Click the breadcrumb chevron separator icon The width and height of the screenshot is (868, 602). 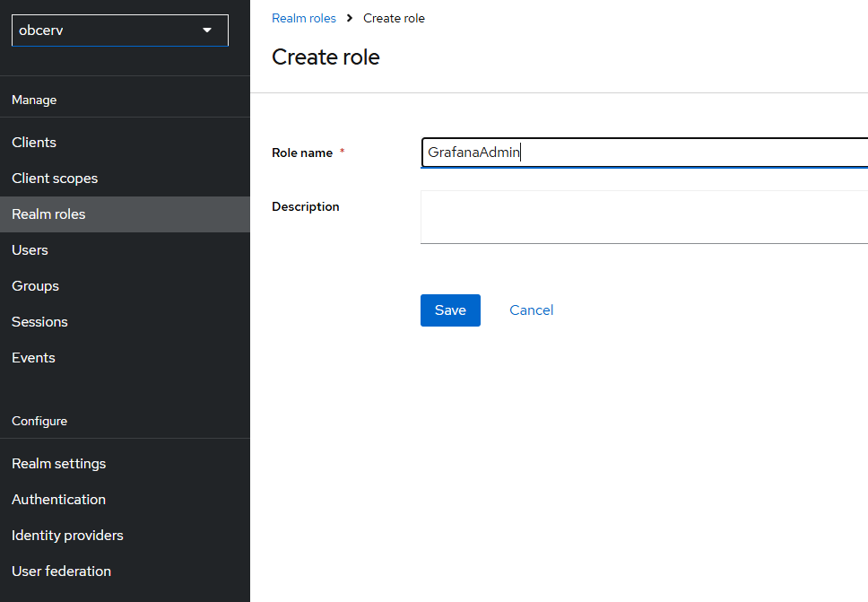pyautogui.click(x=350, y=18)
